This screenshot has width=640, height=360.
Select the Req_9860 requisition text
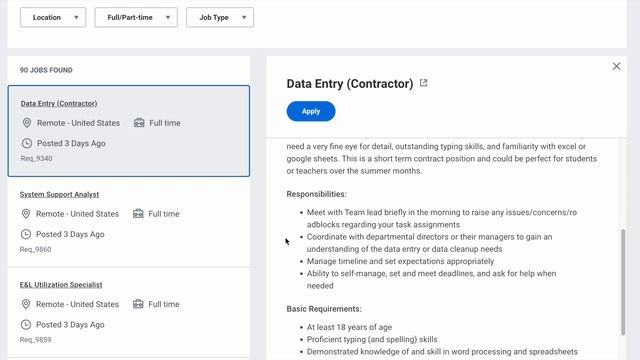[x=36, y=249]
